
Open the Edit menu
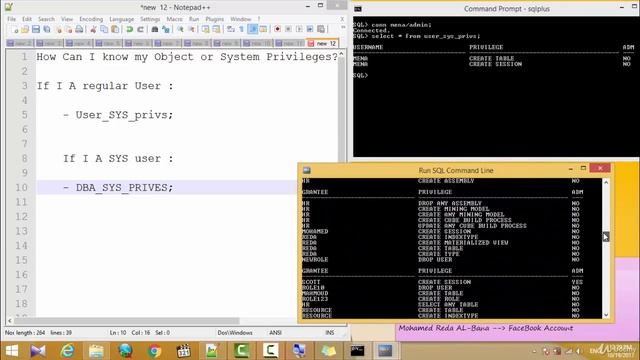pyautogui.click(x=27, y=19)
